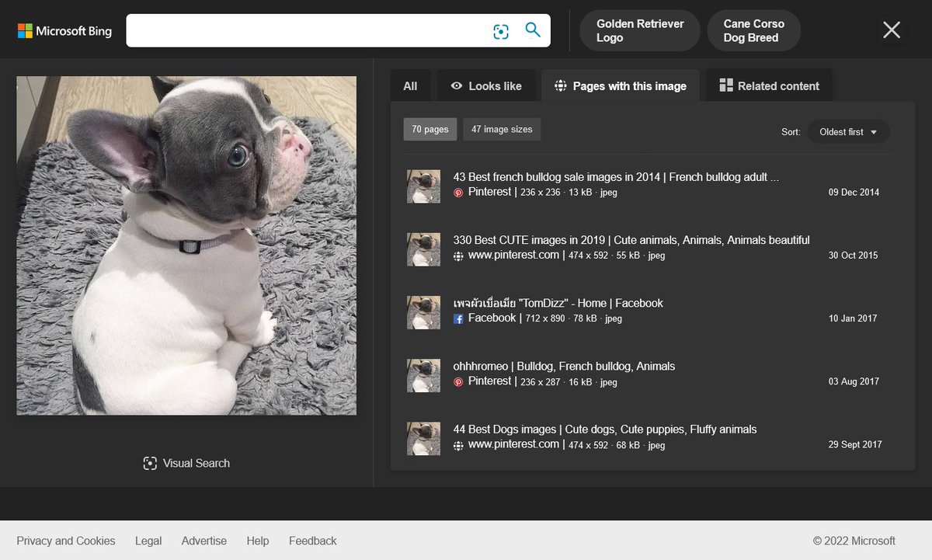Open Privacy and Cookies footer link
This screenshot has width=932, height=560.
click(66, 541)
